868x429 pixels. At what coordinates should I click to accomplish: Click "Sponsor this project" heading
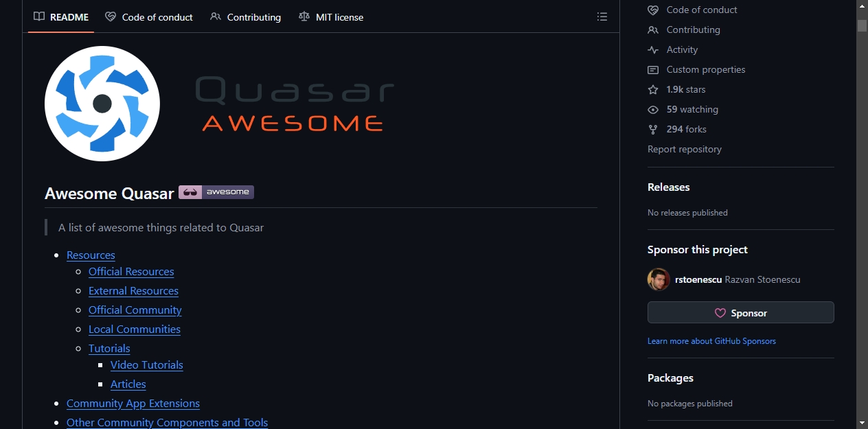698,250
